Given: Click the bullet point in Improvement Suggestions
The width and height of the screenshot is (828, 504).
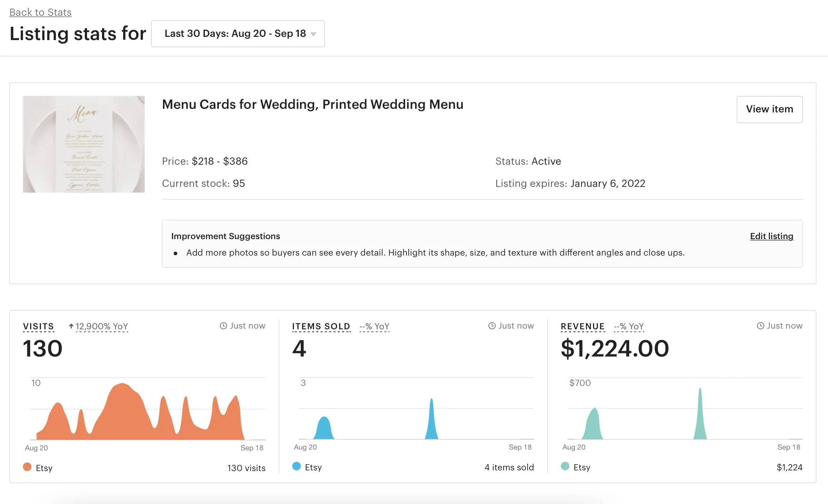Looking at the screenshot, I should point(176,253).
